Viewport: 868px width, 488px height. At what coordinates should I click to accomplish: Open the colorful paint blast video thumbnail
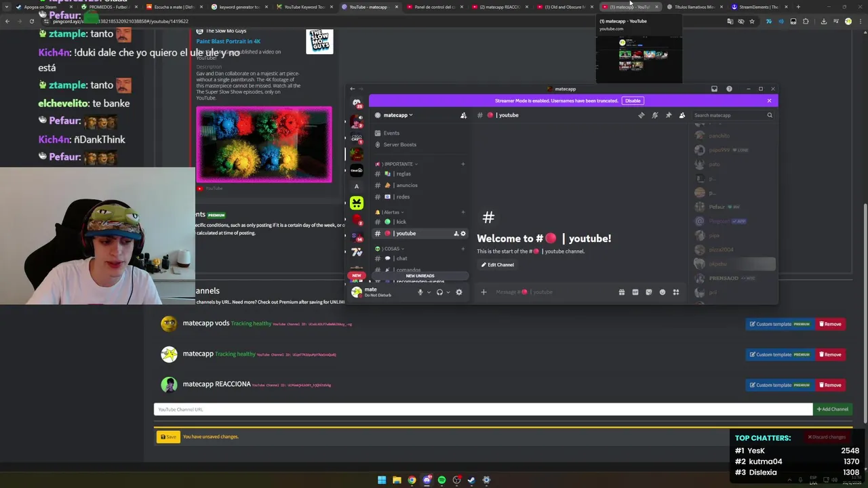[264, 144]
